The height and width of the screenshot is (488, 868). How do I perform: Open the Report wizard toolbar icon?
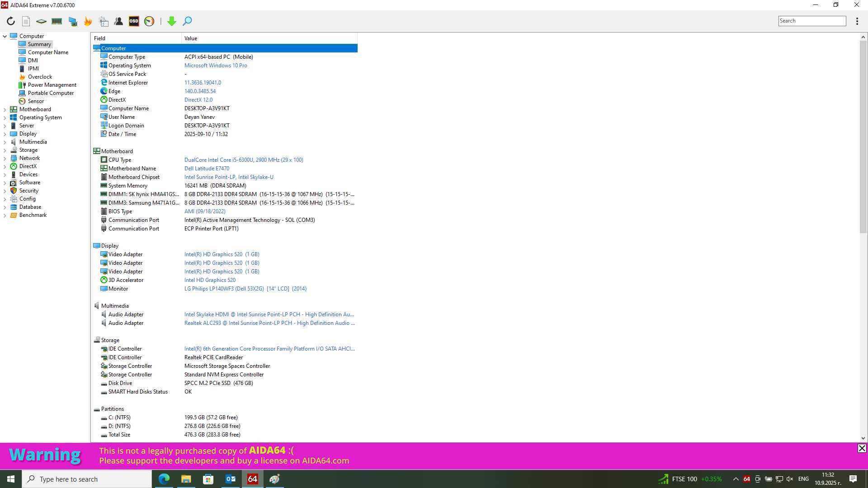[26, 21]
